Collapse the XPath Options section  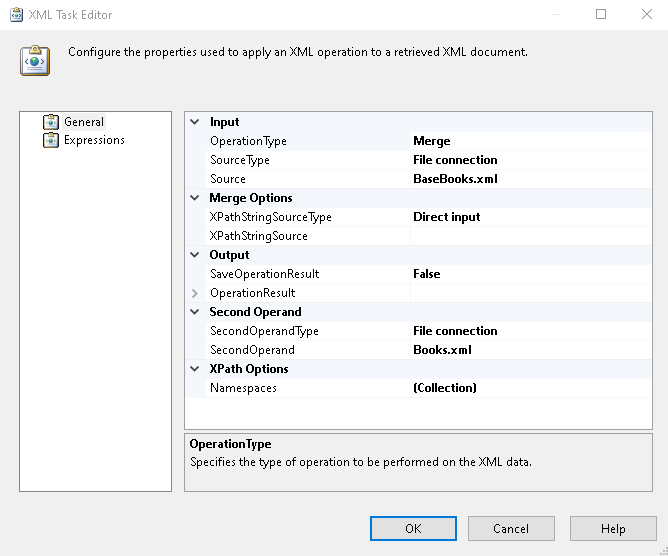click(x=196, y=369)
